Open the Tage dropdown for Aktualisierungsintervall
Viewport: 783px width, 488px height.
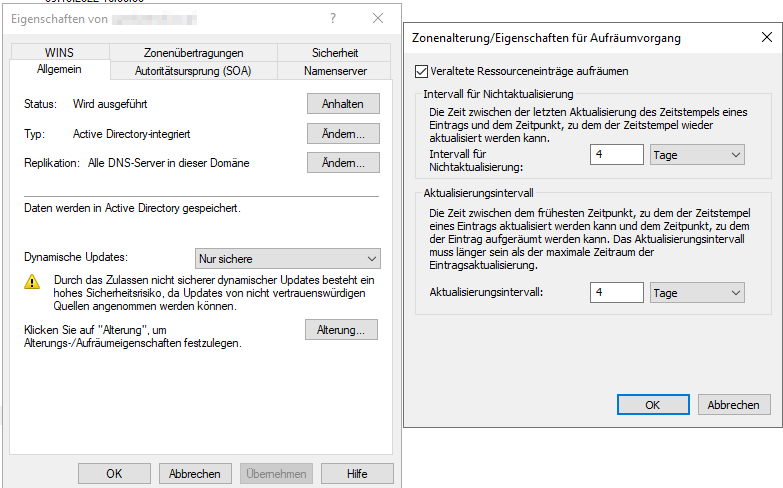pyautogui.click(x=697, y=293)
